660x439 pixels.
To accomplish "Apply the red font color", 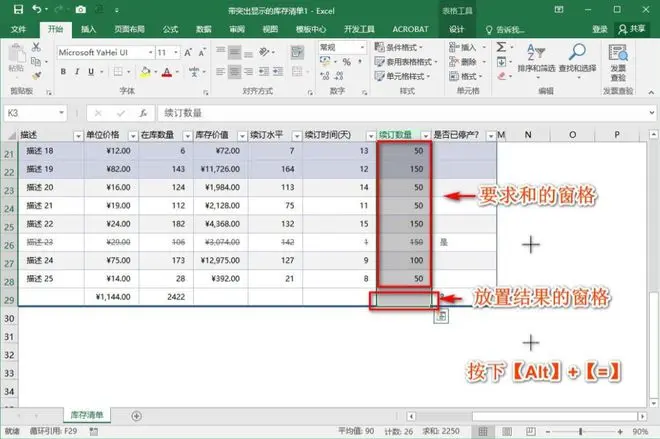I will click(167, 72).
